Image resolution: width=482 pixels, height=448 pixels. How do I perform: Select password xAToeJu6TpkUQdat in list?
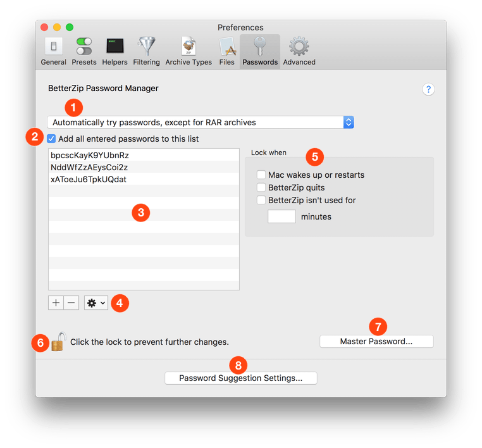point(144,179)
